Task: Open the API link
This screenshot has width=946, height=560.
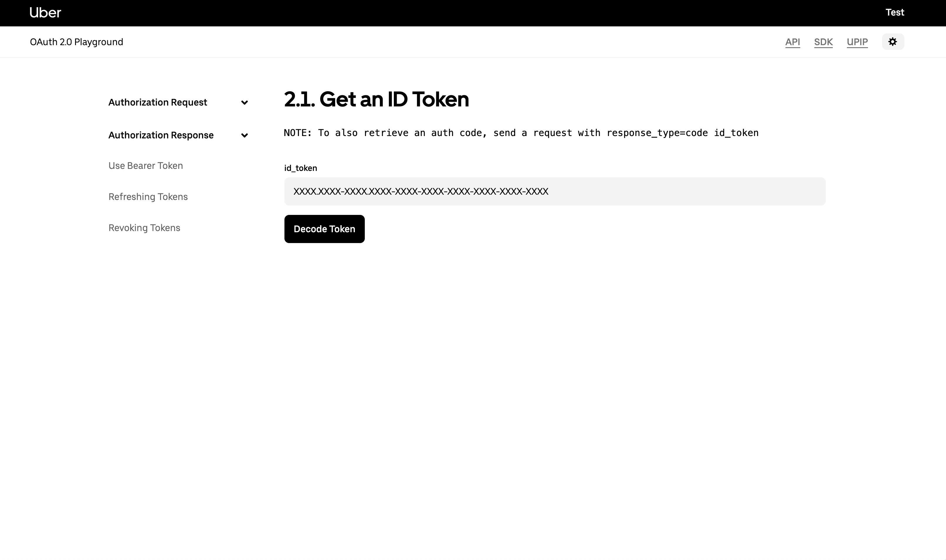Action: coord(792,42)
